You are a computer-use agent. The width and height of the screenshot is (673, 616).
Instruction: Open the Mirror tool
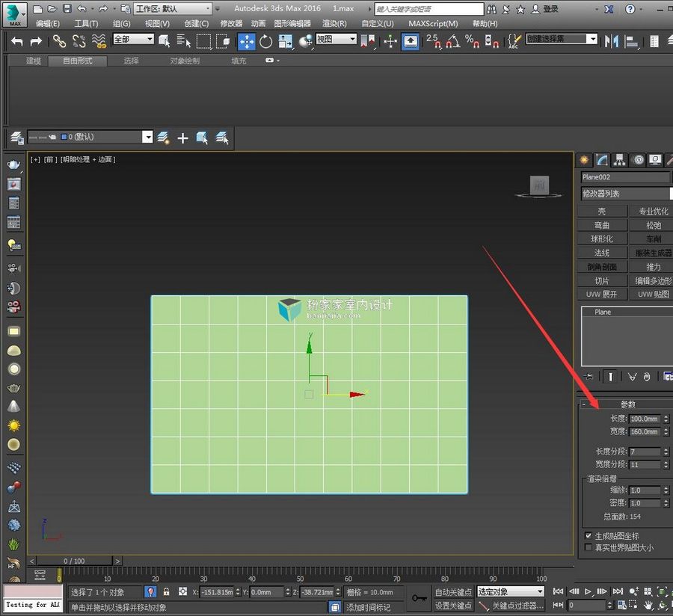(612, 42)
